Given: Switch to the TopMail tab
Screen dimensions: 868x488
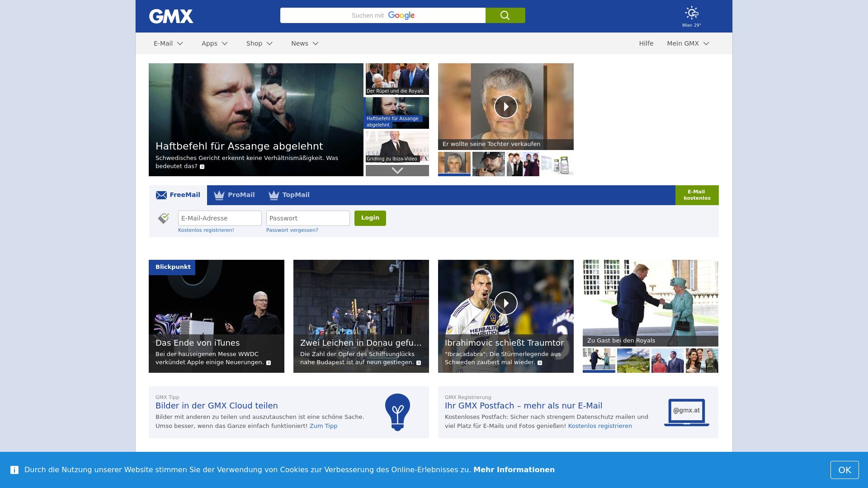Looking at the screenshot, I should coord(289,195).
